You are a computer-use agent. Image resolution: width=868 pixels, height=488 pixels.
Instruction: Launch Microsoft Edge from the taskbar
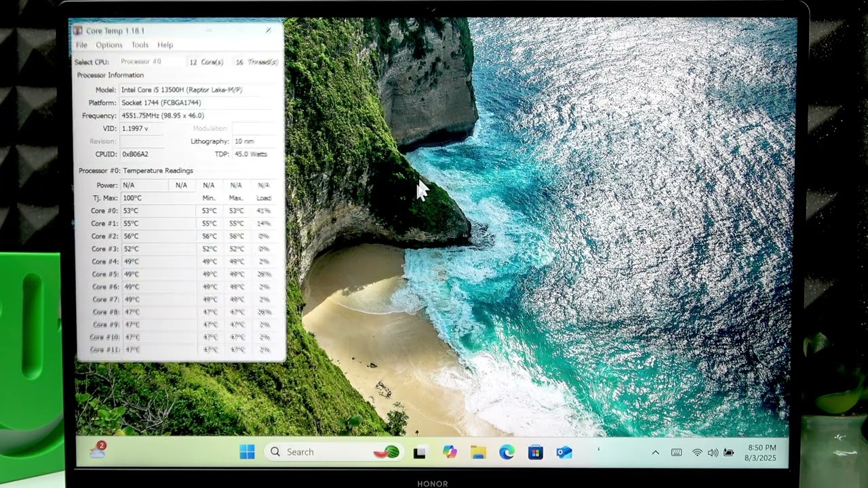pos(507,452)
